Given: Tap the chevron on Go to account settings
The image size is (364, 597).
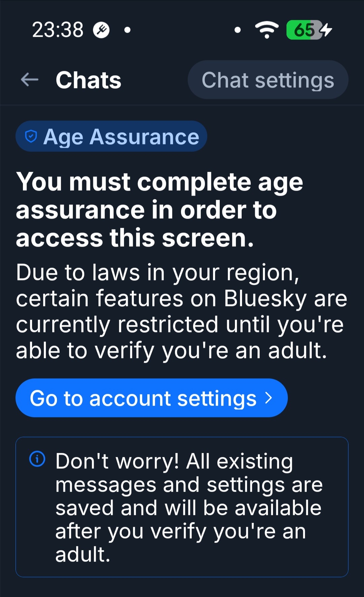Looking at the screenshot, I should (x=269, y=398).
